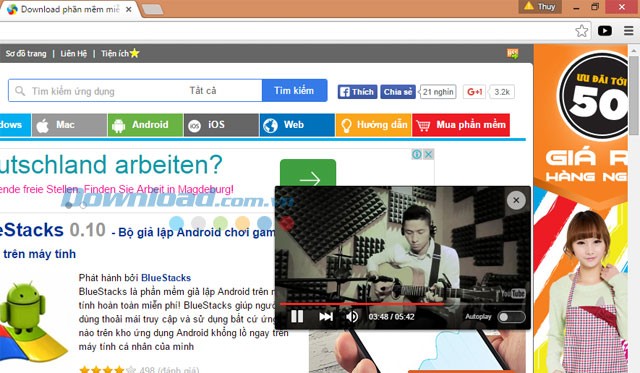Minimize the browser window

pos(576,7)
